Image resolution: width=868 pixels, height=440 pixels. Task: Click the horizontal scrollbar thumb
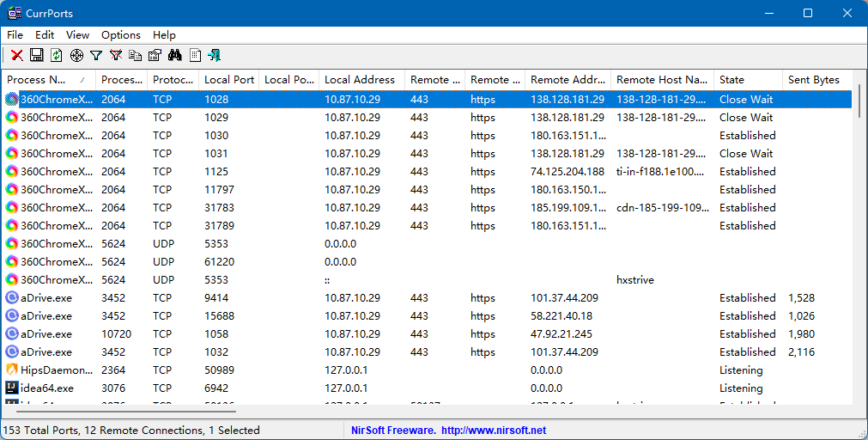click(x=125, y=412)
